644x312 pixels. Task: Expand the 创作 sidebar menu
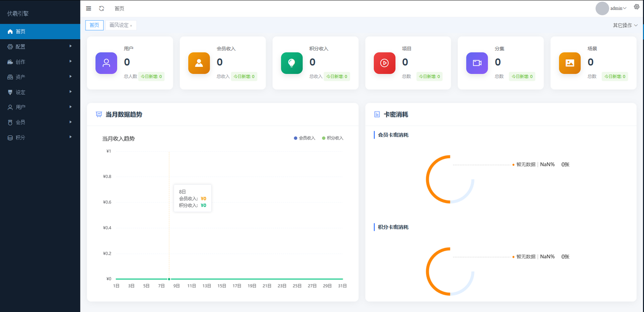tap(40, 62)
